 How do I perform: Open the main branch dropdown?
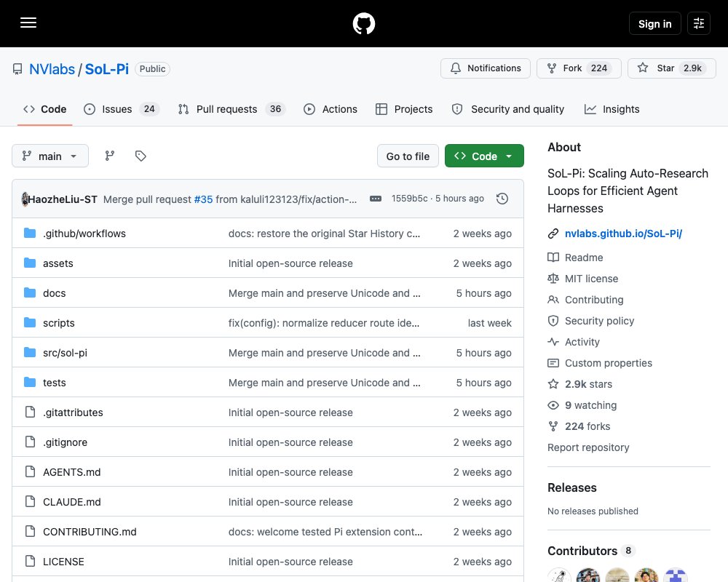point(50,156)
